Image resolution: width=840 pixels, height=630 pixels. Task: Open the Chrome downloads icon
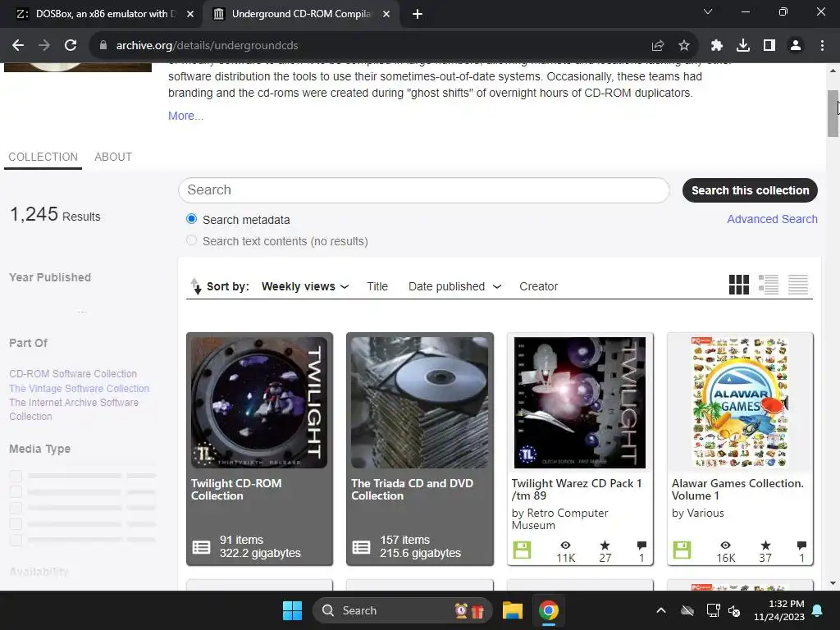[743, 46]
